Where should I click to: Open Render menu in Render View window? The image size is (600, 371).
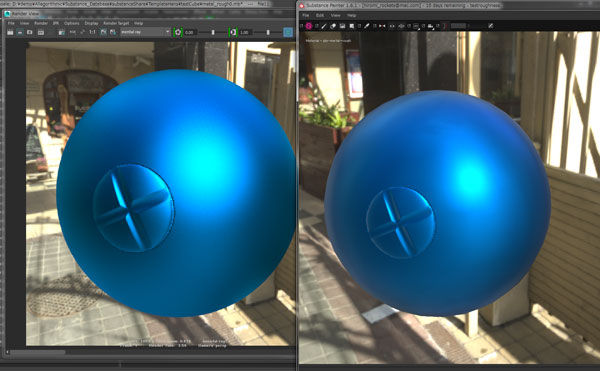tap(41, 23)
